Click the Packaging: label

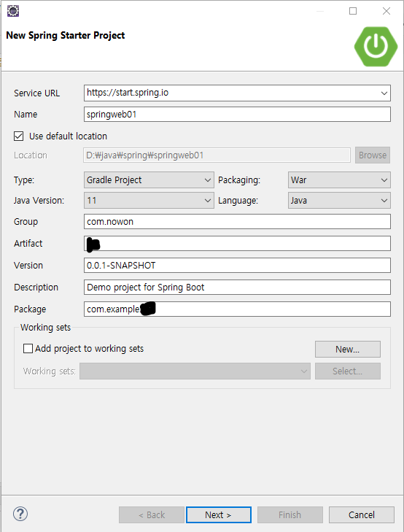point(239,180)
